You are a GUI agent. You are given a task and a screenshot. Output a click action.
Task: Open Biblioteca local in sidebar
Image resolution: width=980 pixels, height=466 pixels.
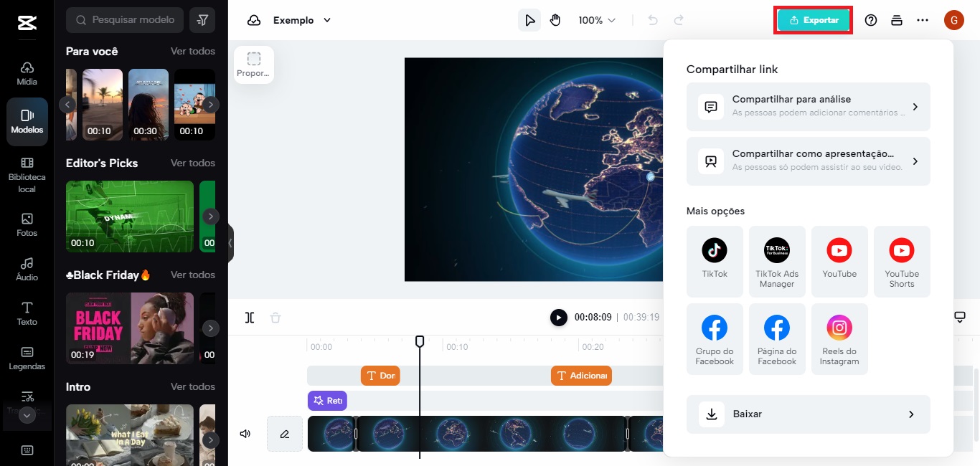tap(27, 175)
